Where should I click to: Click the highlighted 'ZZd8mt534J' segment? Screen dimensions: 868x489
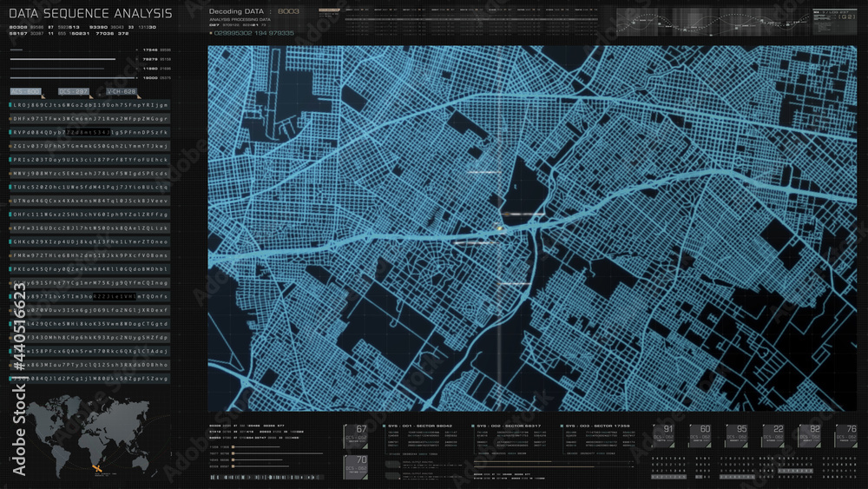click(88, 132)
